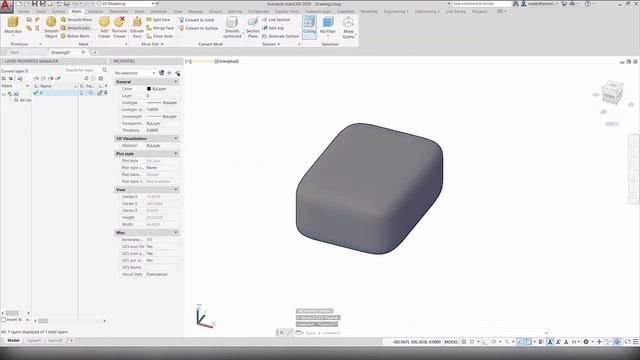Close the Drawing2 file tab
Screen dimensions: 640x360
(83, 52)
